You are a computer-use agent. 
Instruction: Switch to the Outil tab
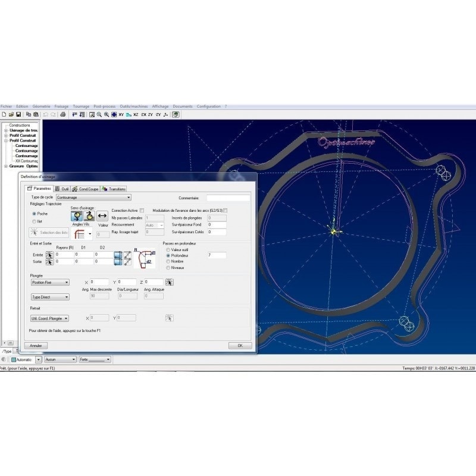[x=62, y=189]
